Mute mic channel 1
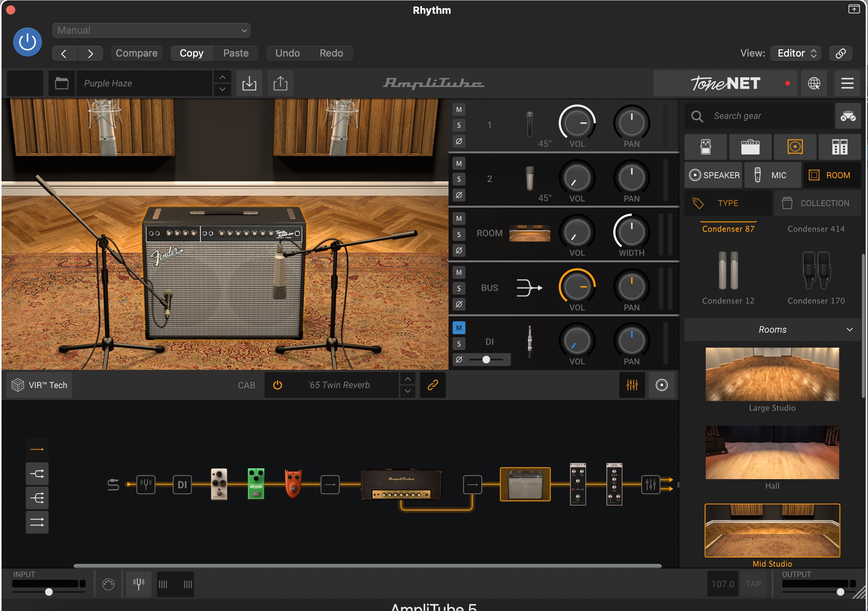The height and width of the screenshot is (611, 868). pos(459,110)
